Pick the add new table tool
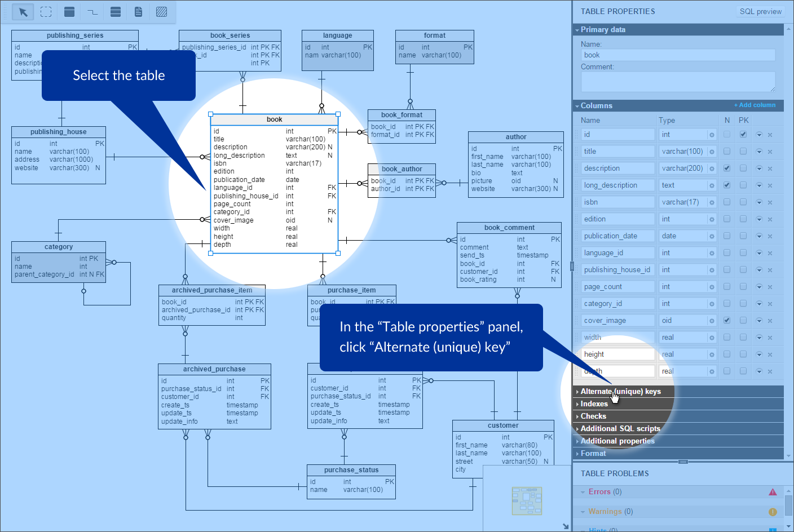The image size is (794, 532). (69, 12)
